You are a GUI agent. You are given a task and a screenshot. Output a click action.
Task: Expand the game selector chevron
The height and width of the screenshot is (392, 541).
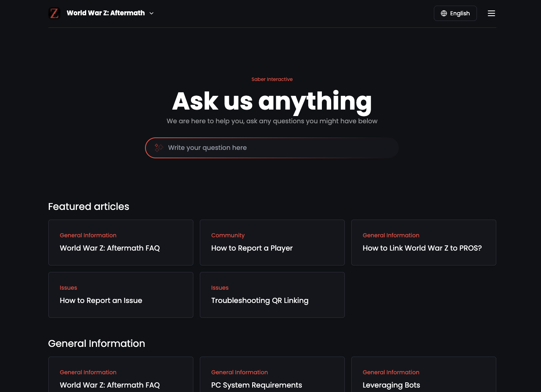tap(151, 13)
